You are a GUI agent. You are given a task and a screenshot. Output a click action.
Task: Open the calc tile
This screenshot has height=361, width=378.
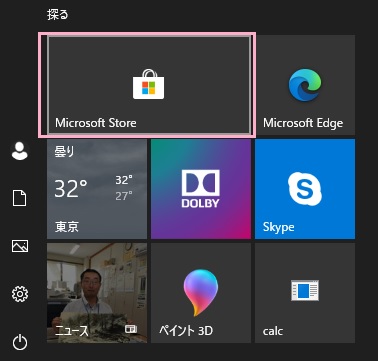click(x=305, y=293)
